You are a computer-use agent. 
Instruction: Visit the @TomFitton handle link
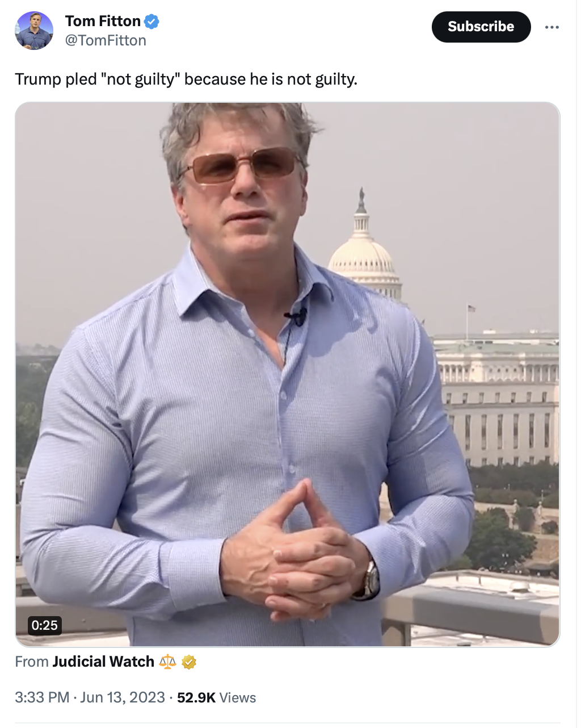point(106,40)
